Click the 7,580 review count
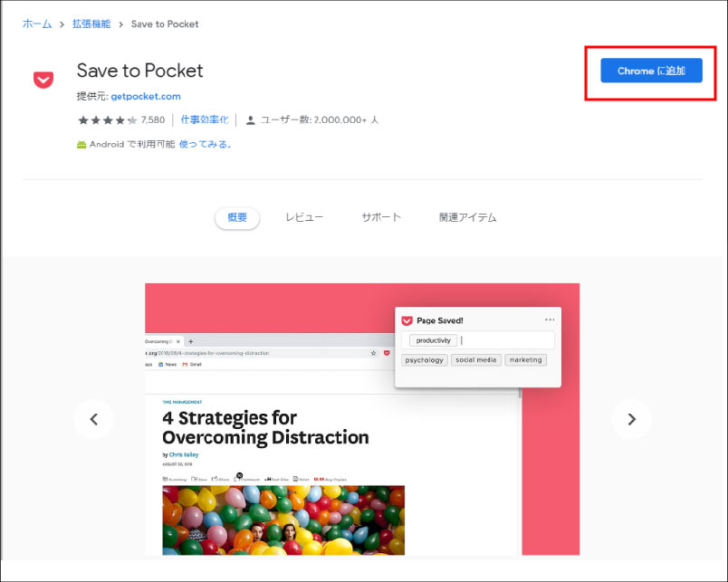This screenshot has width=728, height=582. click(153, 119)
